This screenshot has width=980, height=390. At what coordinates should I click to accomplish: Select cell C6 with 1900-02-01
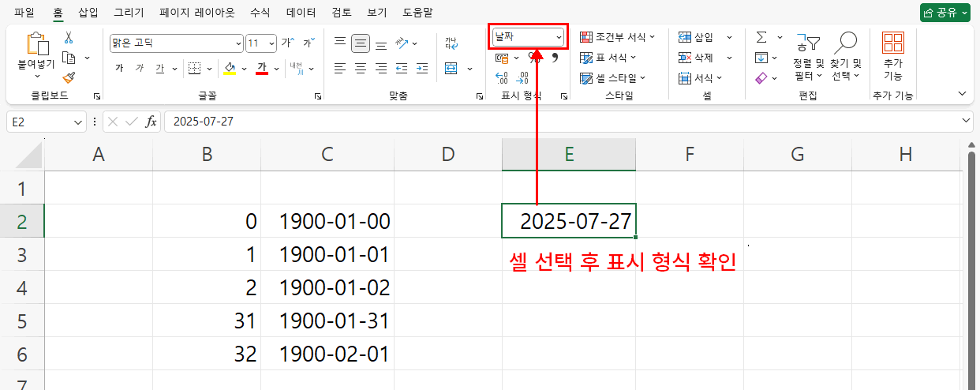click(x=327, y=354)
